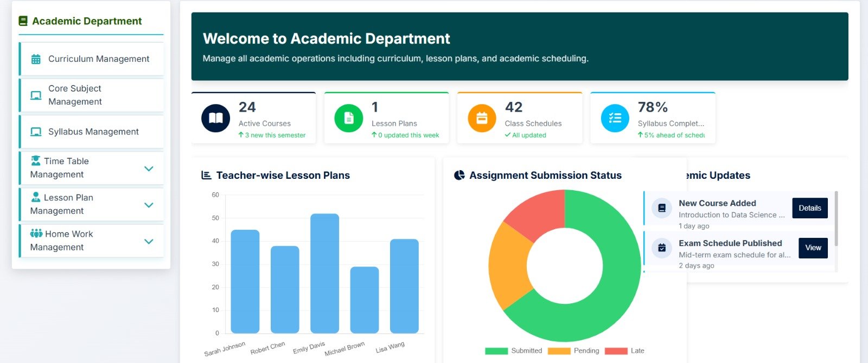Click the Curriculum Management calendar icon
868x363 pixels.
[36, 59]
